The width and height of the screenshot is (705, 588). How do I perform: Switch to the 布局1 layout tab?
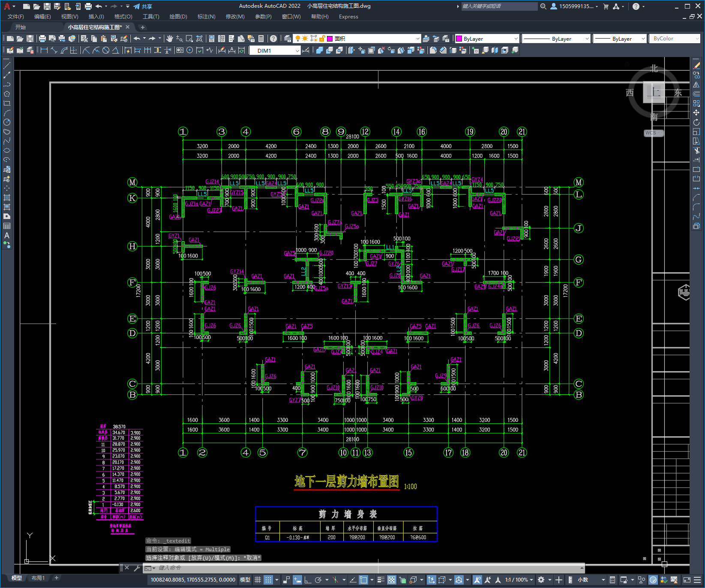tap(38, 578)
